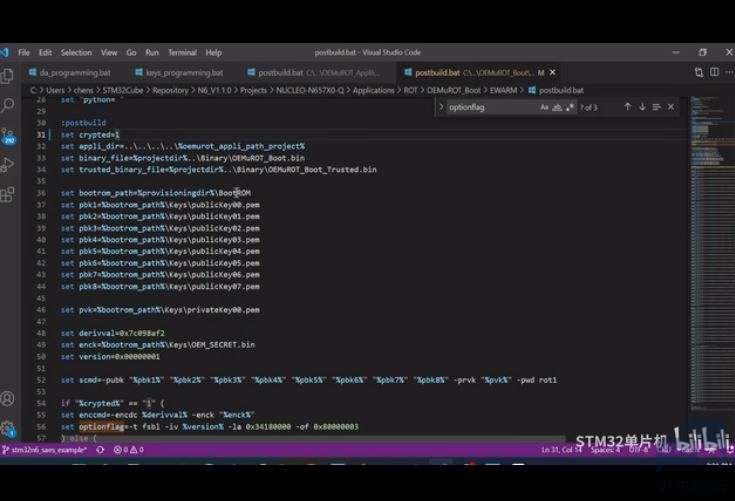Open the Help menu
This screenshot has width=735, height=501.
(x=213, y=52)
